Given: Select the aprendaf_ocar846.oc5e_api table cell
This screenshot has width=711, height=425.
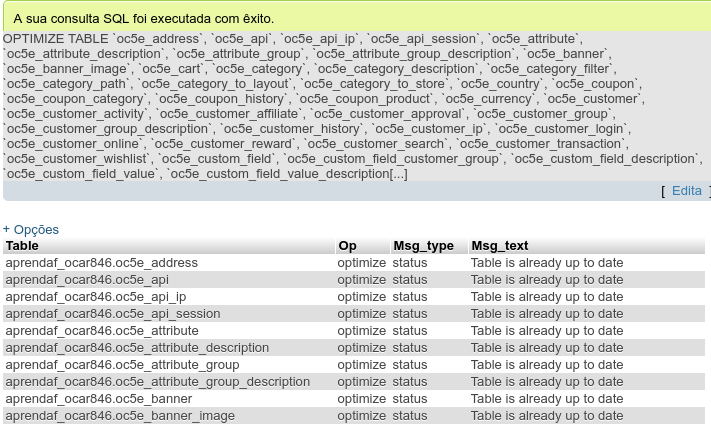Looking at the screenshot, I should point(87,280).
